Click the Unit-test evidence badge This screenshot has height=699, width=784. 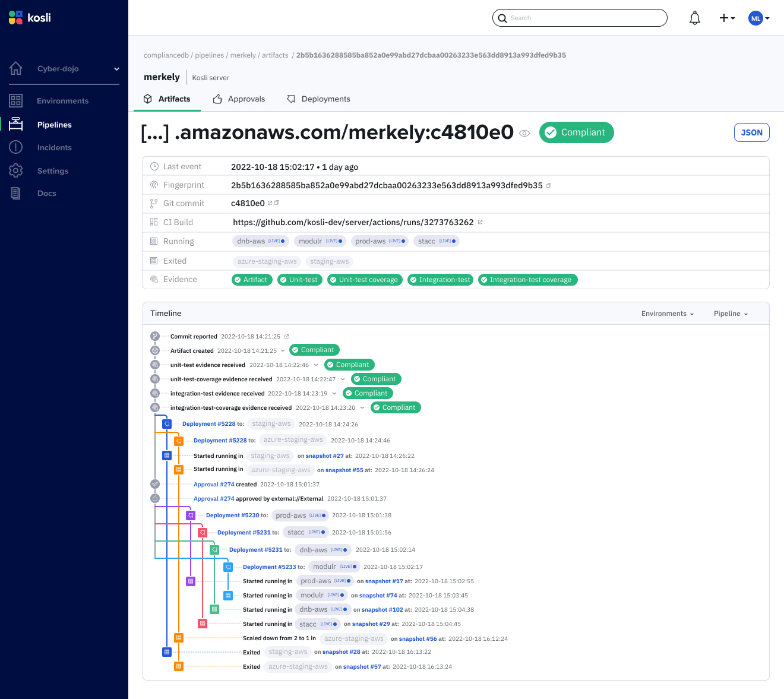tap(300, 280)
